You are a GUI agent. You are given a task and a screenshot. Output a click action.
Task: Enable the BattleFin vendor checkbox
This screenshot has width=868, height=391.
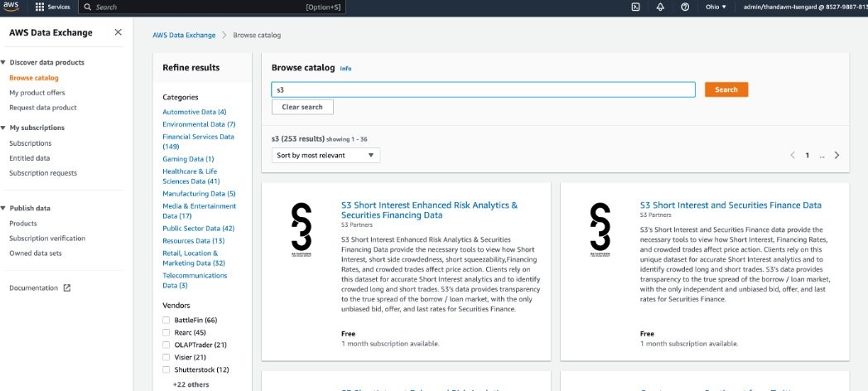click(166, 320)
